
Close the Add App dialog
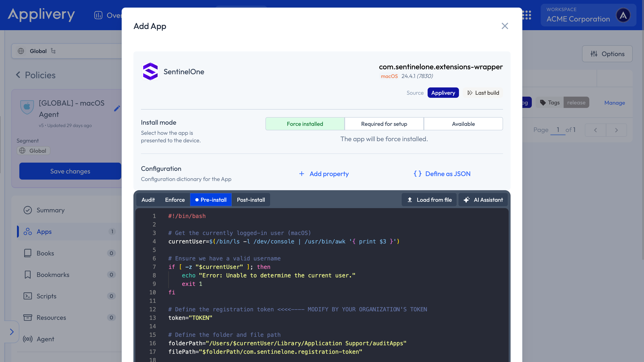pos(504,26)
